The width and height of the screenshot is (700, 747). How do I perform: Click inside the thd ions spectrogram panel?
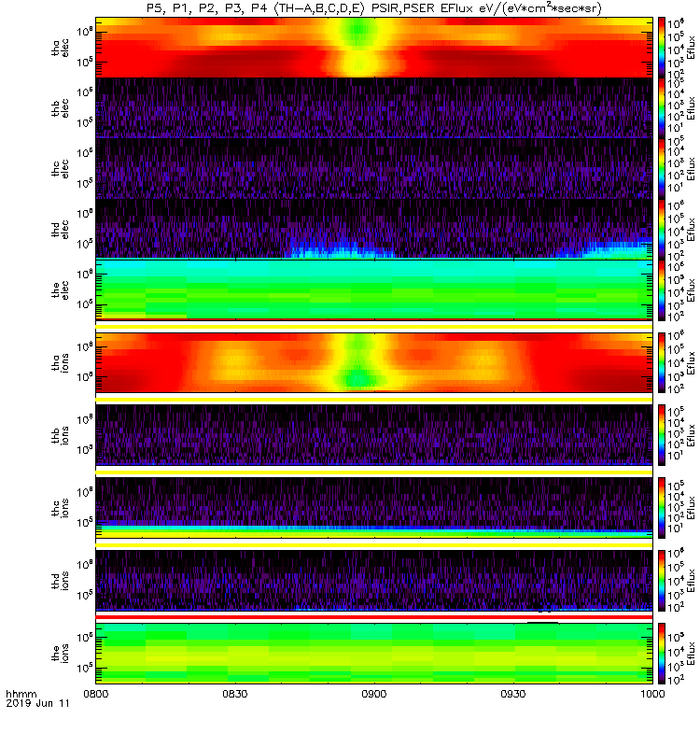pyautogui.click(x=374, y=581)
